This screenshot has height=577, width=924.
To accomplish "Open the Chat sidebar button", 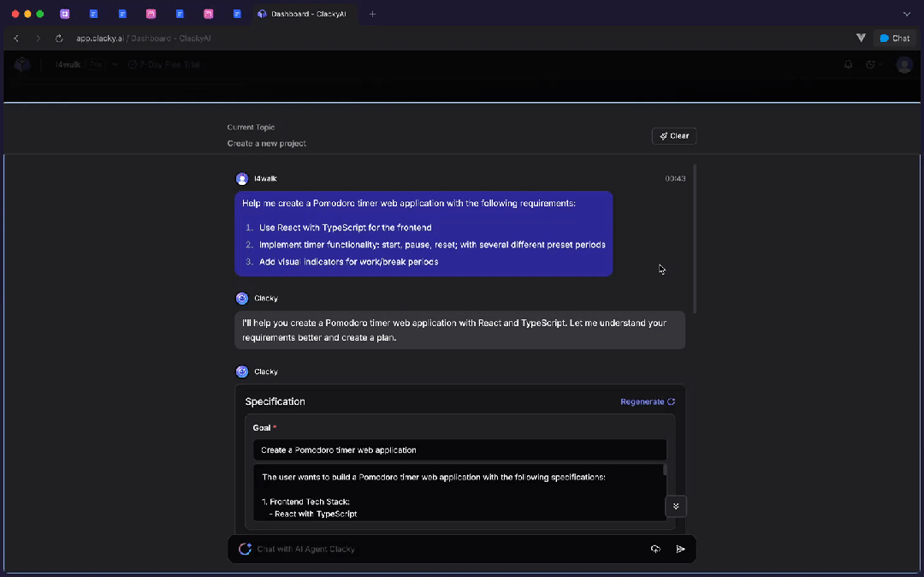I will coord(895,39).
